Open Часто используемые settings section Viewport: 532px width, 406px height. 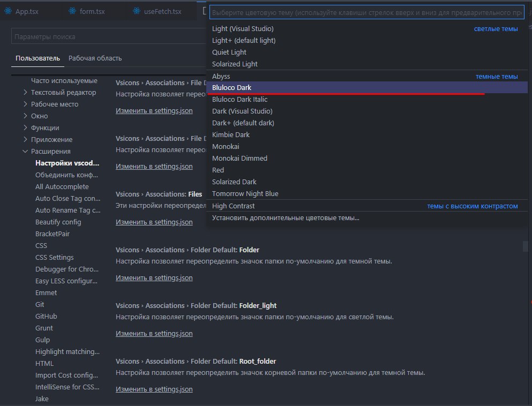tap(64, 80)
